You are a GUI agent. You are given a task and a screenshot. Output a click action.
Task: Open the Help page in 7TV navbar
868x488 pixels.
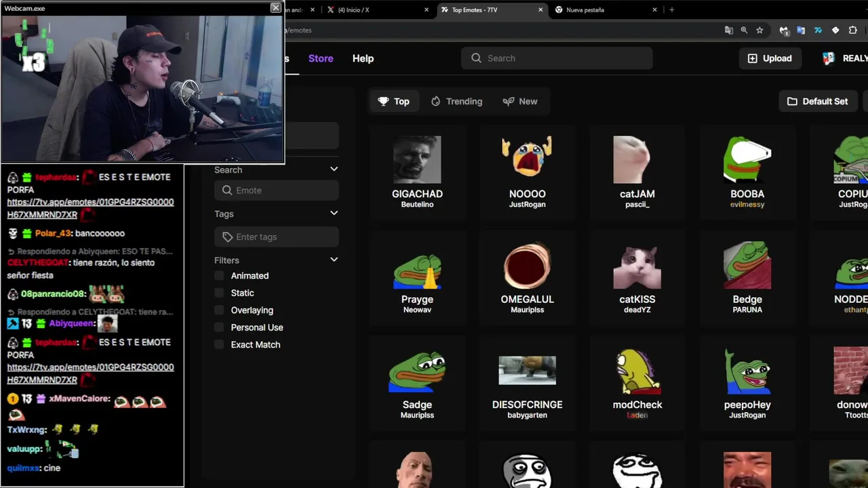363,58
